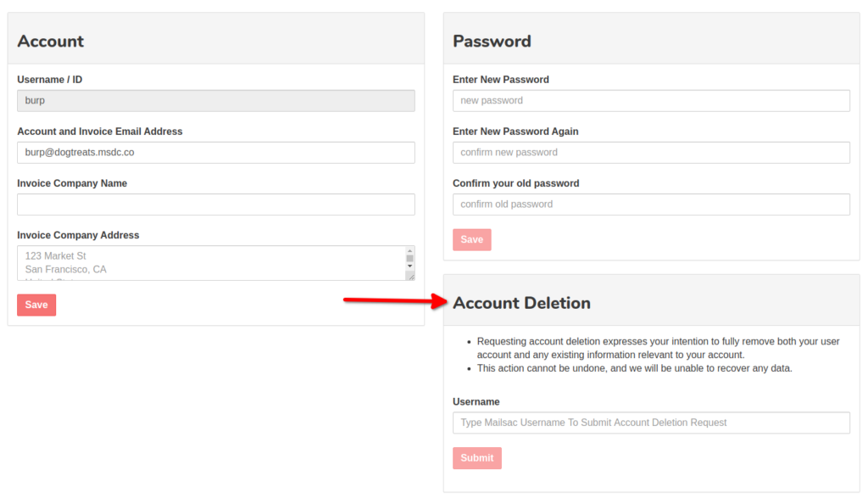Click the 'Invoice Company Address' label

click(78, 235)
